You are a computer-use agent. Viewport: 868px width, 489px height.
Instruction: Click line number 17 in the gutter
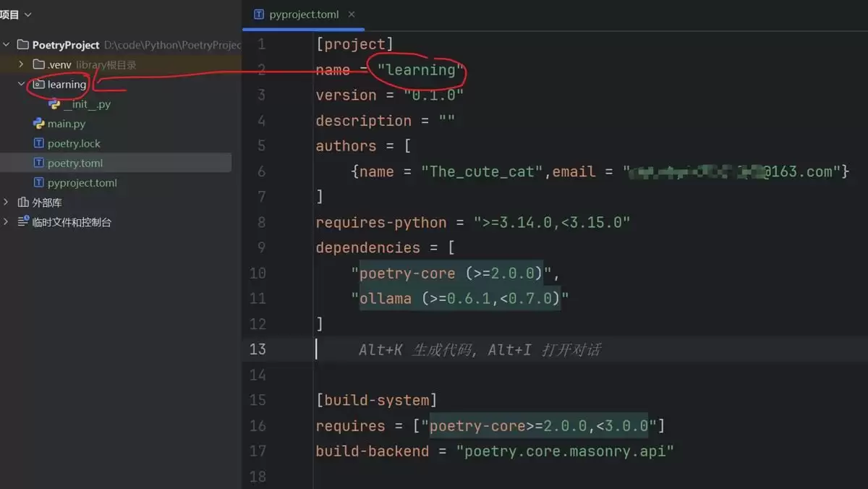click(258, 451)
